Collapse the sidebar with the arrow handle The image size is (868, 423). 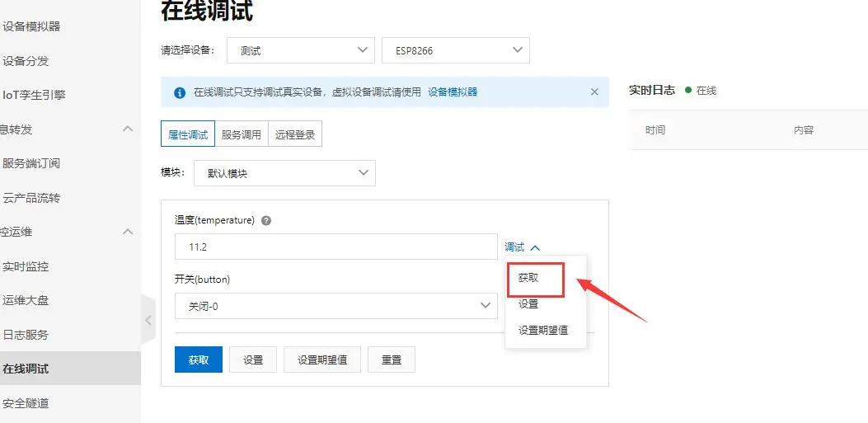pos(148,320)
